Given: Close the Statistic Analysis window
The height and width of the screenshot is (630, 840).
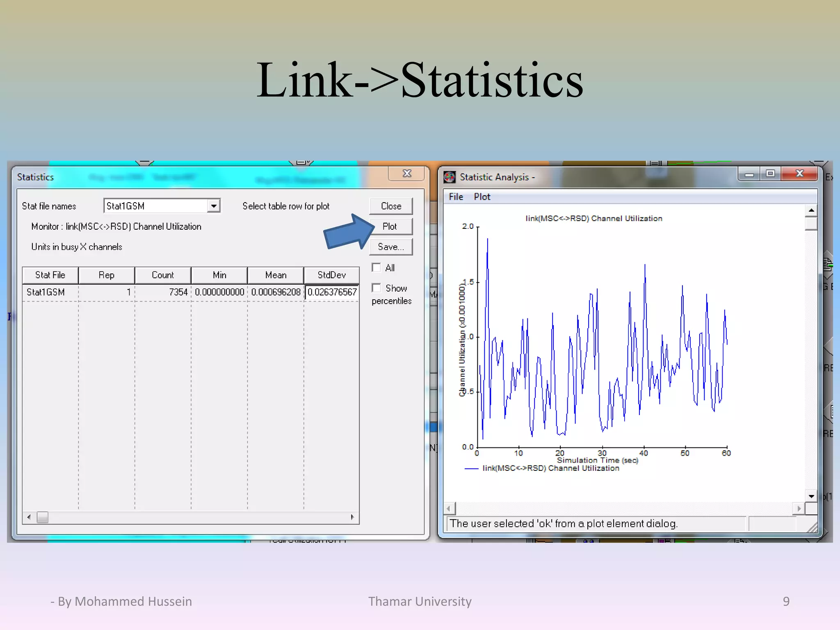Looking at the screenshot, I should coord(799,174).
